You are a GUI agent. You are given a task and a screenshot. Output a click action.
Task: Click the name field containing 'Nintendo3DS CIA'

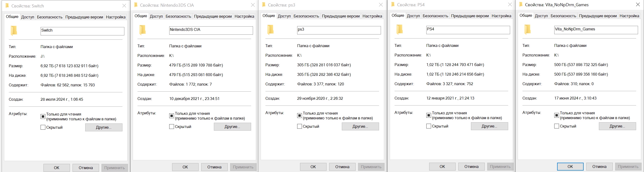point(211,30)
